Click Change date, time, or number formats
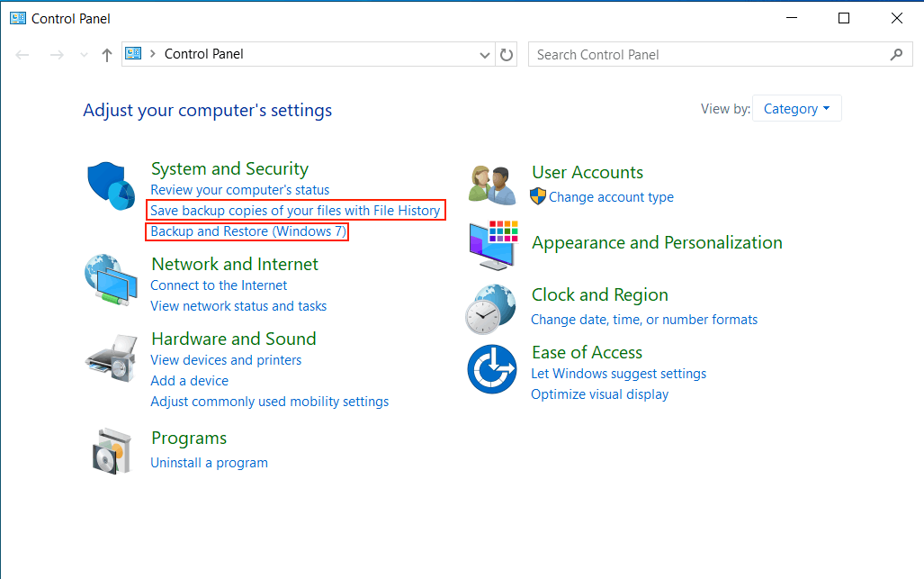924x579 pixels. (644, 320)
